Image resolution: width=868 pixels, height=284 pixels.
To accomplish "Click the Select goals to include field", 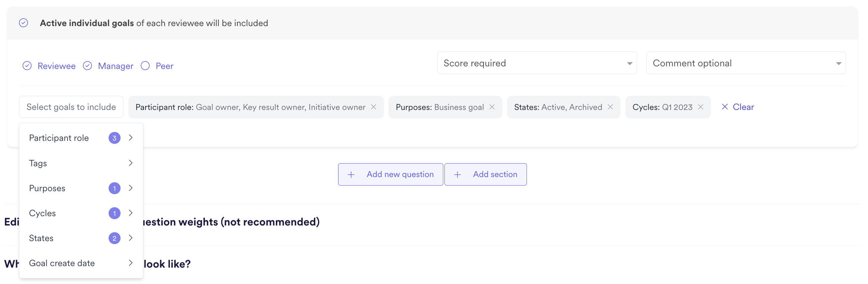I will [71, 107].
